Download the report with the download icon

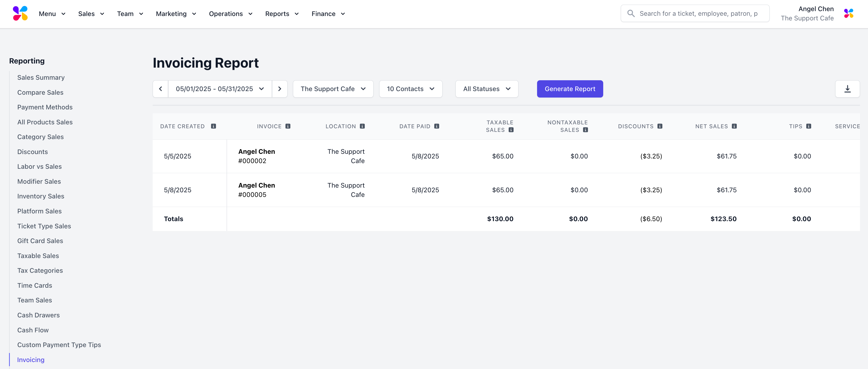tap(847, 89)
